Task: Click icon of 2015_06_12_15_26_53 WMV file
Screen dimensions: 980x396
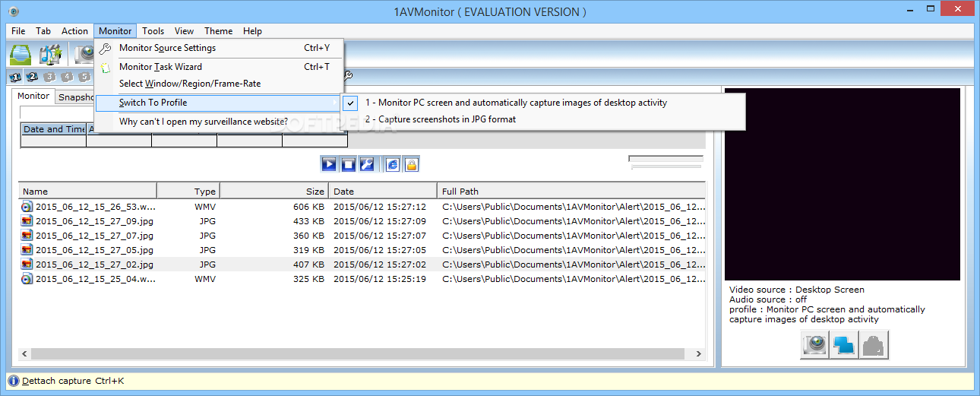Action: coord(27,207)
